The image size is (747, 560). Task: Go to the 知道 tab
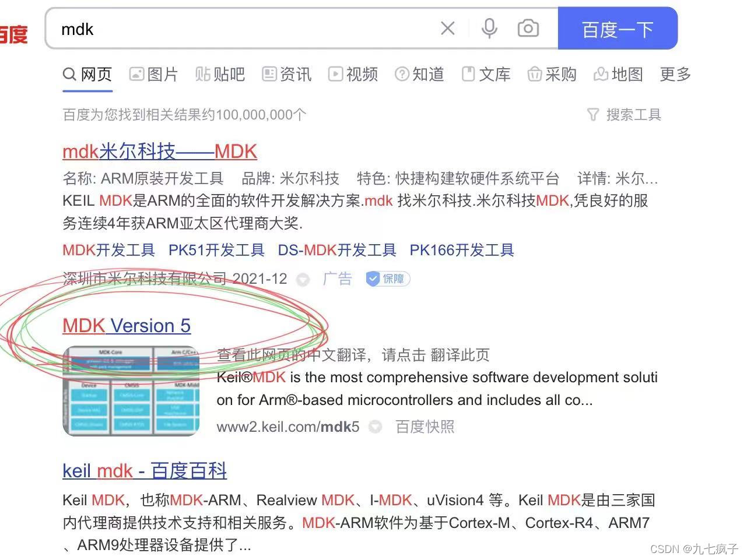pos(419,75)
